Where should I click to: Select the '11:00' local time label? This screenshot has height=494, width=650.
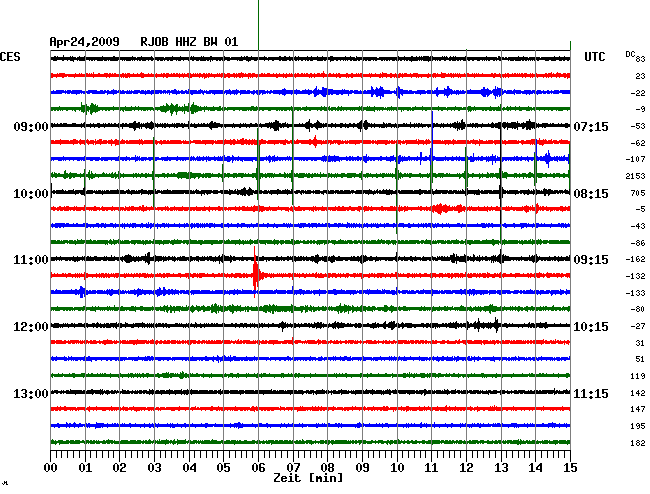[31, 260]
